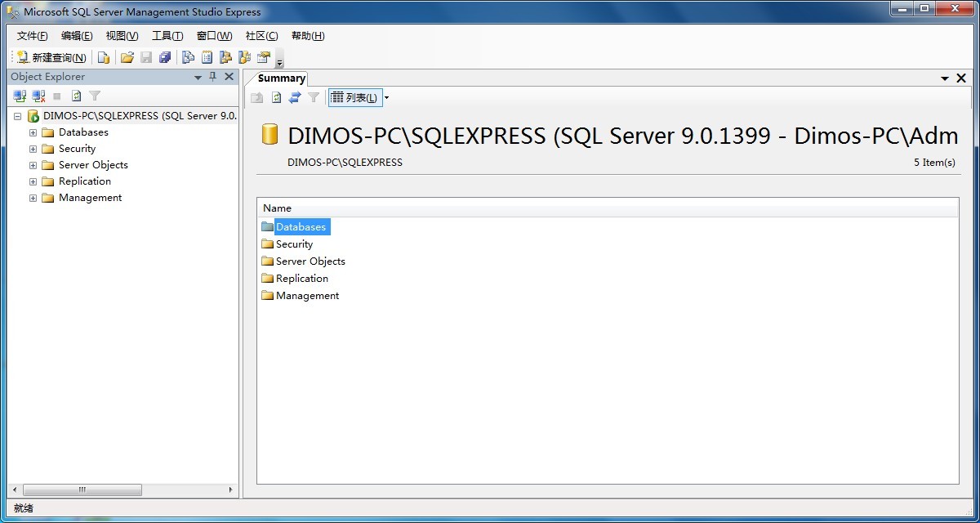Open Summary pane active files dropdown arrow
Image resolution: width=980 pixels, height=523 pixels.
945,78
